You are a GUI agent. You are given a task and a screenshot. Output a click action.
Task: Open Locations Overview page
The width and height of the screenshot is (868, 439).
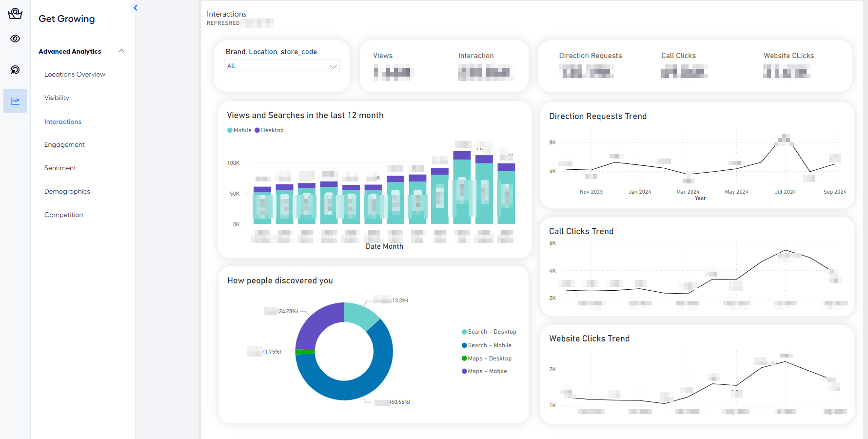[75, 74]
